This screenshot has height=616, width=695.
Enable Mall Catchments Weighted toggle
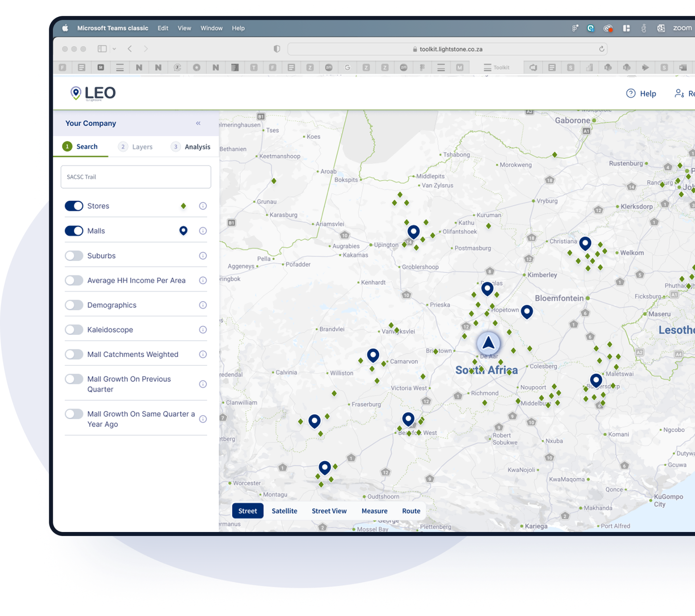coord(74,354)
